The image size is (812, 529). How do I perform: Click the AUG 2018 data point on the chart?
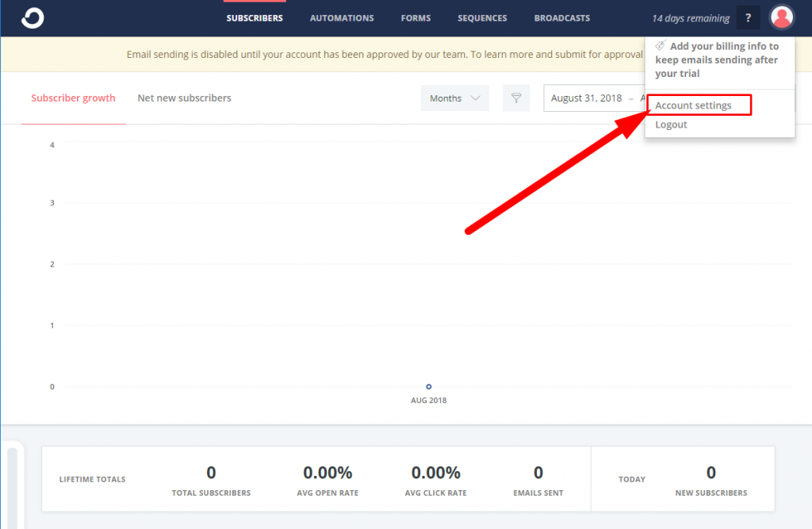click(429, 386)
